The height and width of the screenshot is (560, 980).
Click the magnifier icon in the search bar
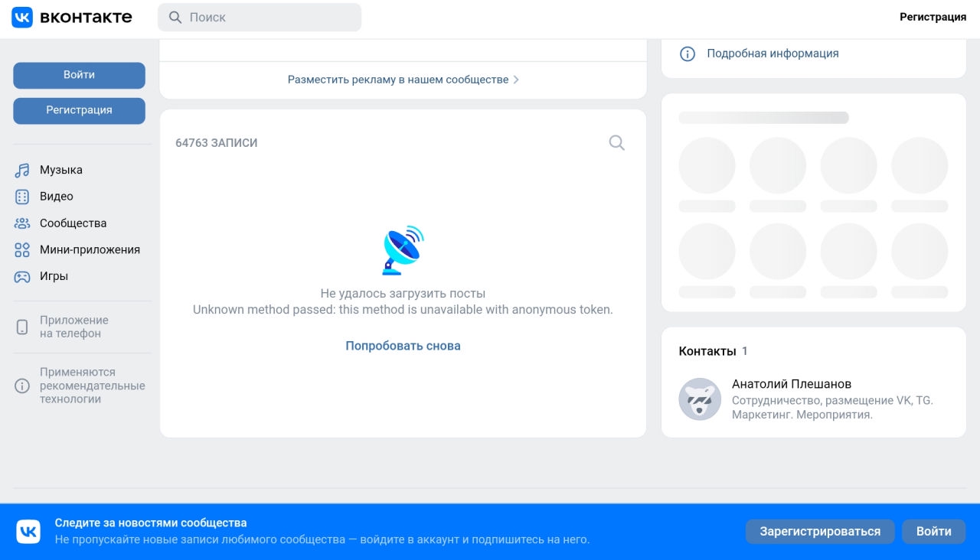coord(175,17)
